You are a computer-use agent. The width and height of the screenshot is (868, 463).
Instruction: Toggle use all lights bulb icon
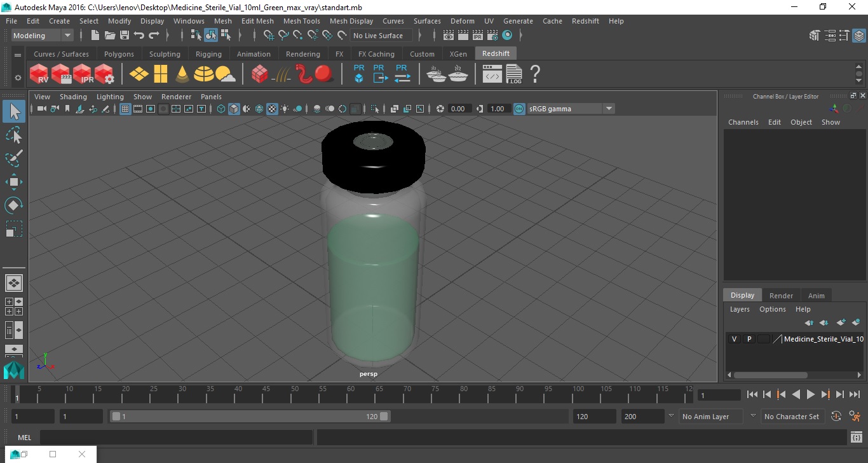285,109
